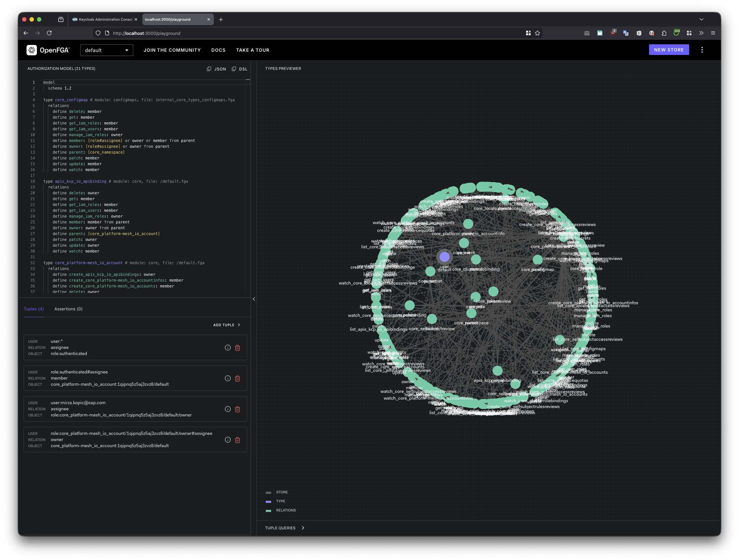Show info for the mirza.kopic@sap.com tuple
739x560 pixels.
pos(227,409)
